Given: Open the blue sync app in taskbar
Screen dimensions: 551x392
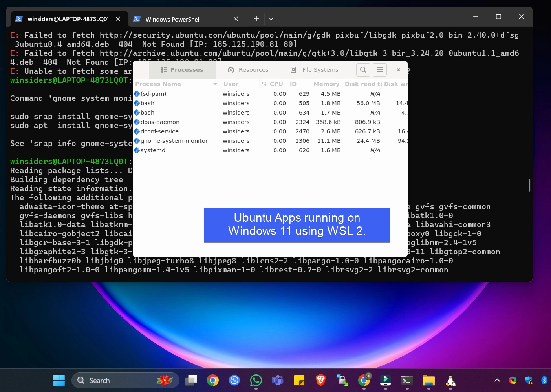Looking at the screenshot, I should pyautogui.click(x=234, y=380).
